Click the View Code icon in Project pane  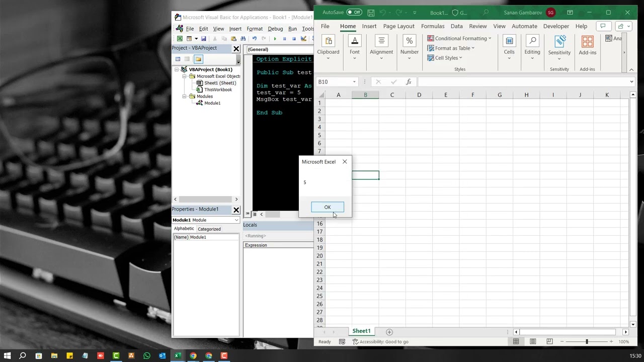tap(178, 59)
